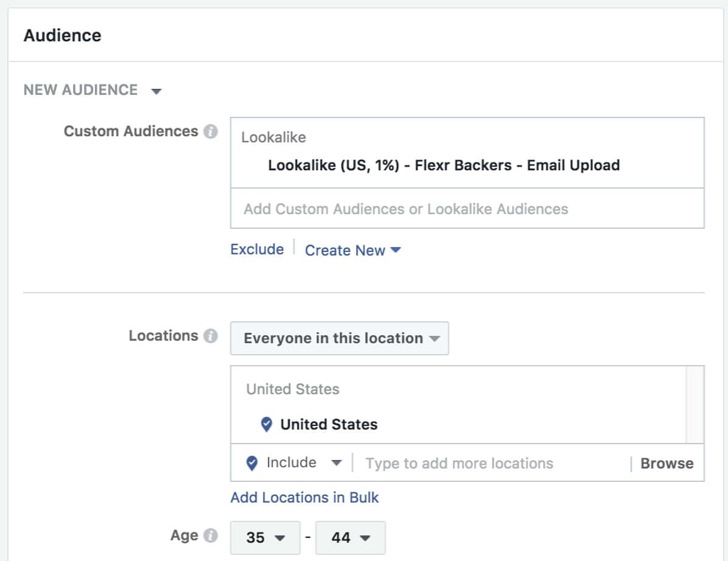Change the maximum age 44 dropdown
The image size is (728, 561).
click(351, 538)
